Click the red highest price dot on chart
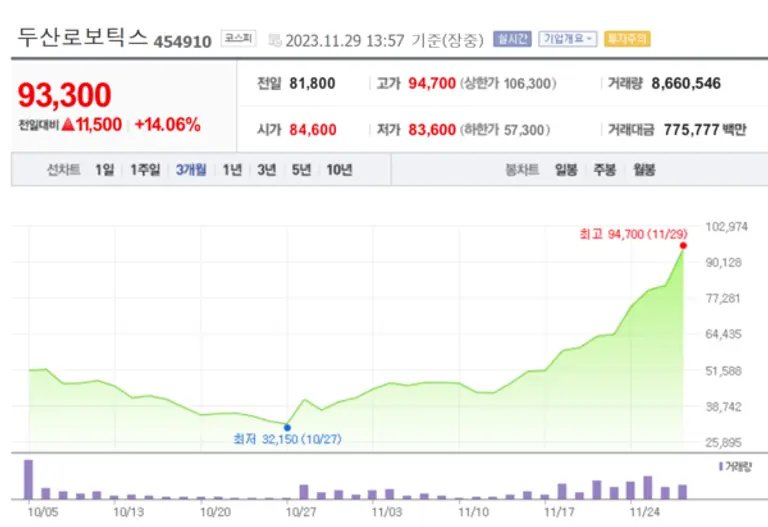768x527 pixels. point(683,245)
